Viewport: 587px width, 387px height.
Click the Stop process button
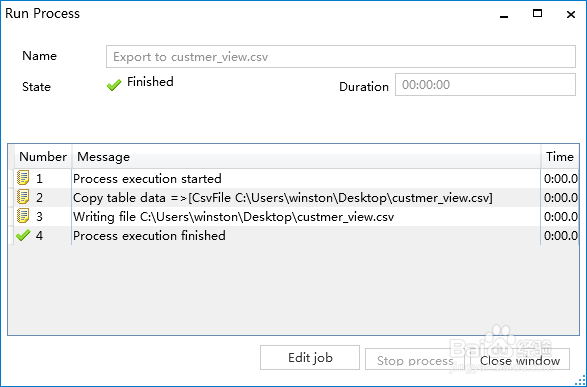(x=415, y=359)
